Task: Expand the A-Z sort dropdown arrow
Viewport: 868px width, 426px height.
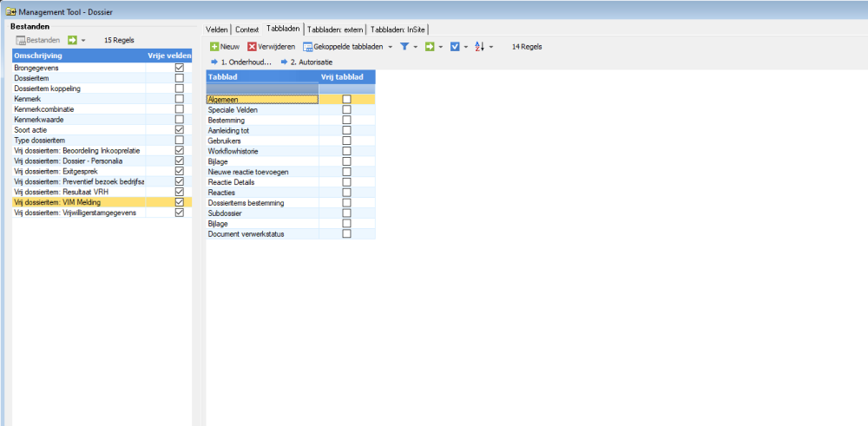Action: tap(491, 47)
